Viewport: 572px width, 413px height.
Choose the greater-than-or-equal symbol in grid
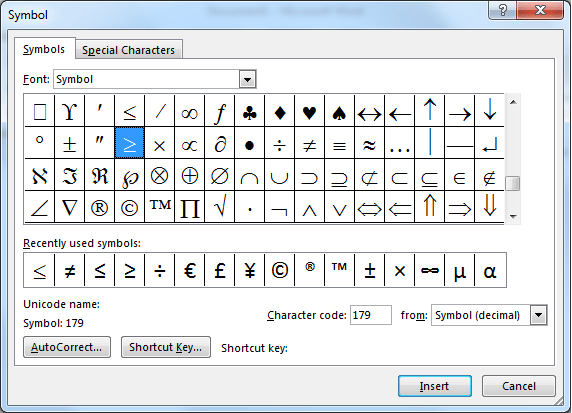pos(130,143)
